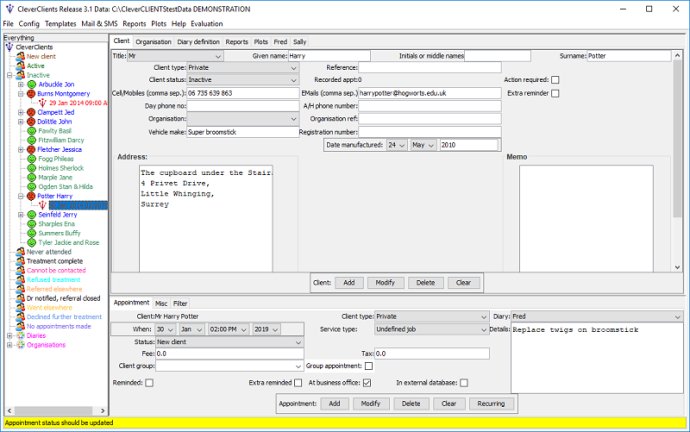The image size is (690, 432).
Task: Click the Never attended group icon
Action: point(20,252)
